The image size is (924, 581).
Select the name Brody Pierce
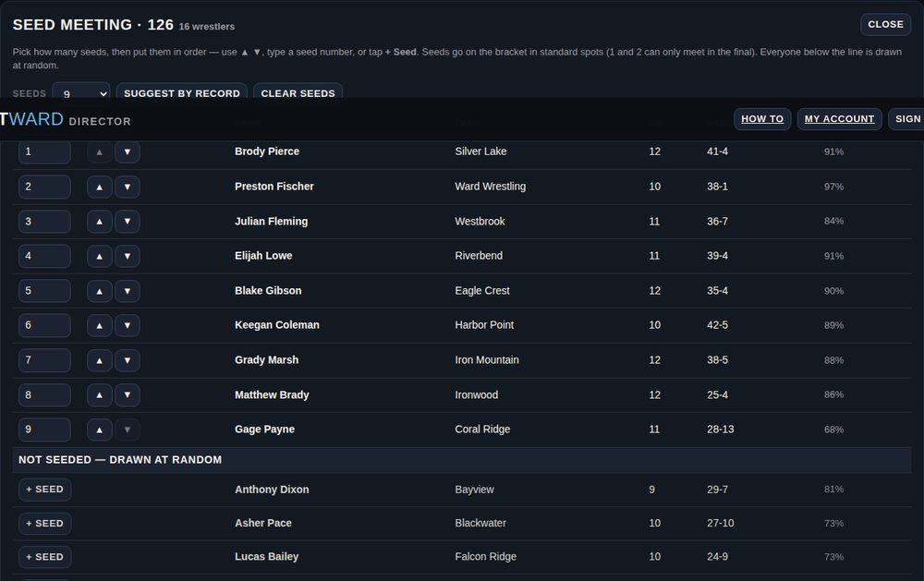tap(267, 151)
